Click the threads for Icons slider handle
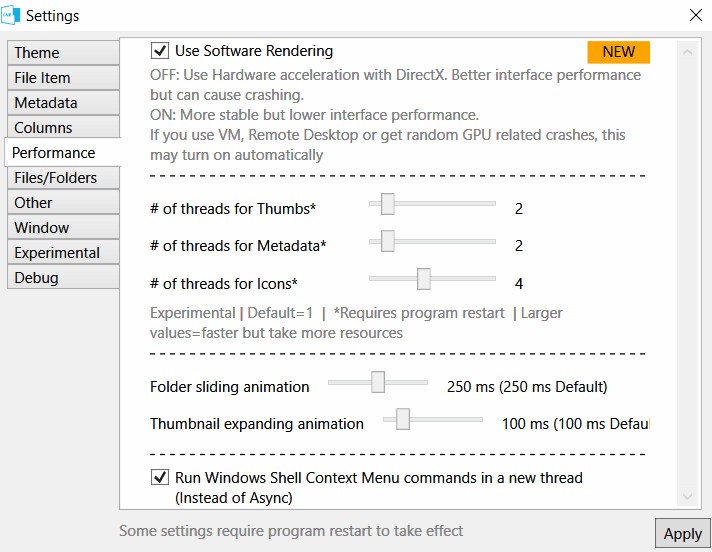Screen dimensions: 712x552 tap(424, 279)
